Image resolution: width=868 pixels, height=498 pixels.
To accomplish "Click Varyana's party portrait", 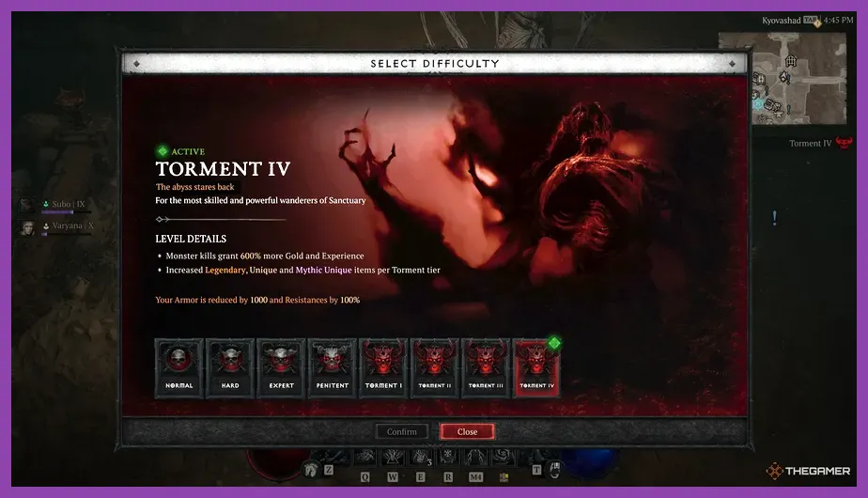I will (x=27, y=227).
